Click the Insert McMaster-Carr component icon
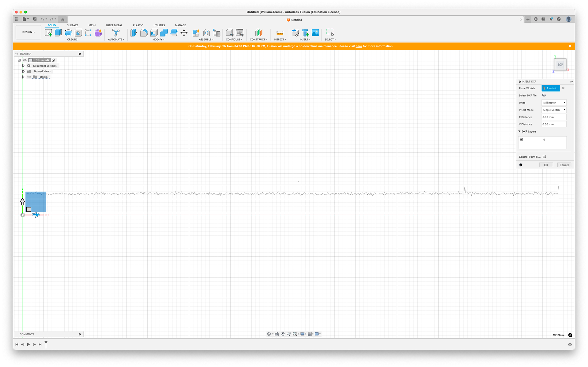Viewport: 588px width, 367px height. pos(306,33)
